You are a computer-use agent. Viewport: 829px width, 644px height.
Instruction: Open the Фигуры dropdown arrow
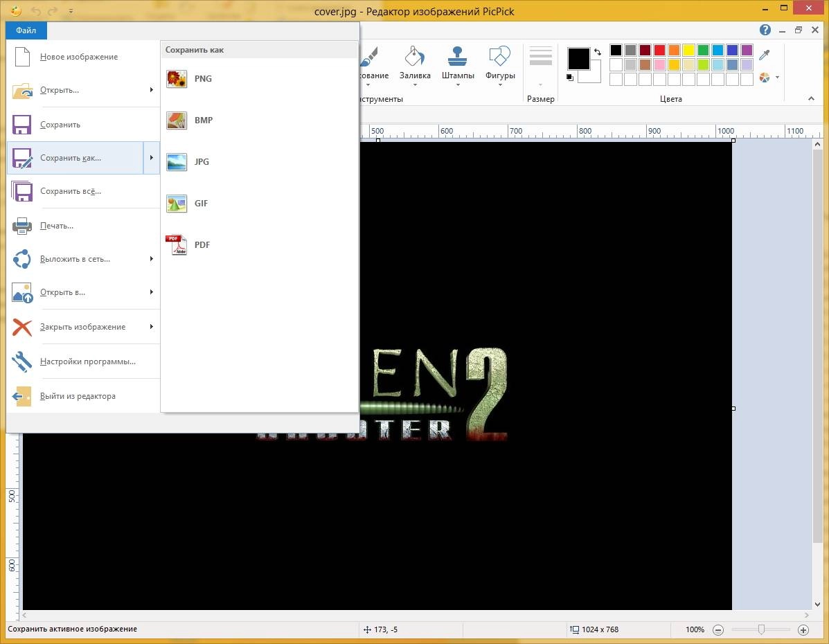500,85
